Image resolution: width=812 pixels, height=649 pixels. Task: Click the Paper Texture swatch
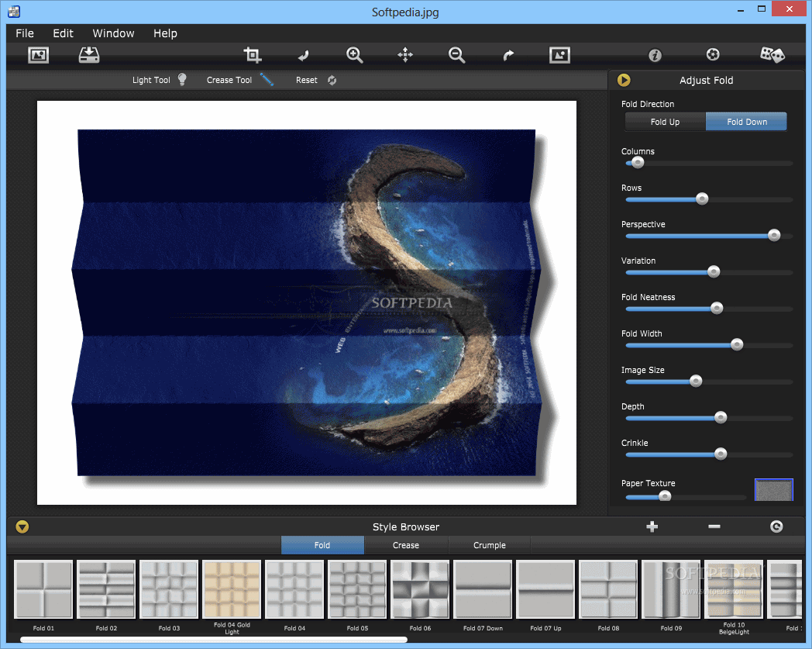(x=774, y=490)
